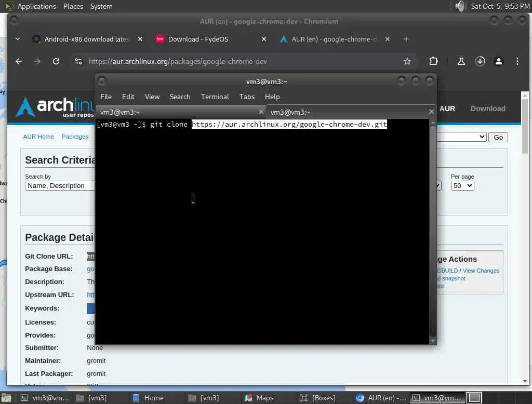Click the volume speaker icon

(460, 6)
